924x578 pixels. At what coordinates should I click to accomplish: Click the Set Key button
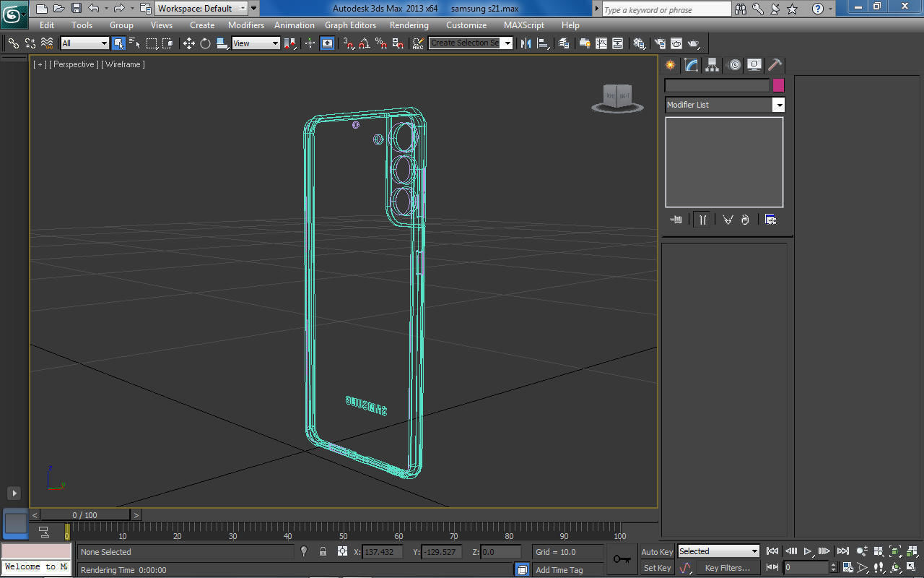point(657,568)
